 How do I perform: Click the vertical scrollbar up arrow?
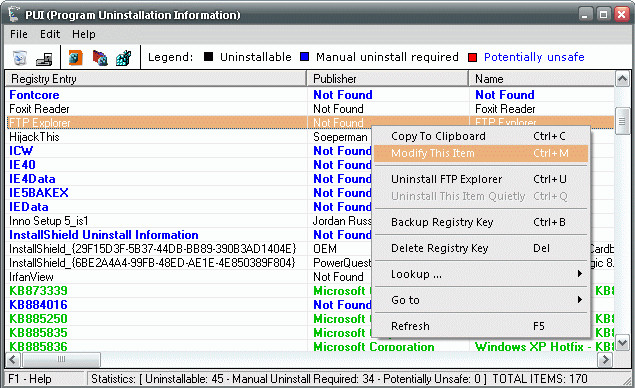(622, 79)
